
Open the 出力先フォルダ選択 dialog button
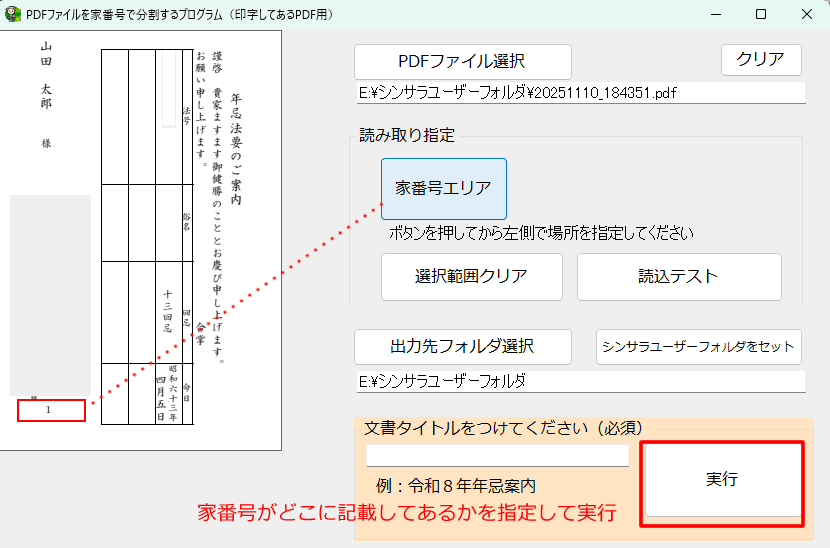pos(462,347)
